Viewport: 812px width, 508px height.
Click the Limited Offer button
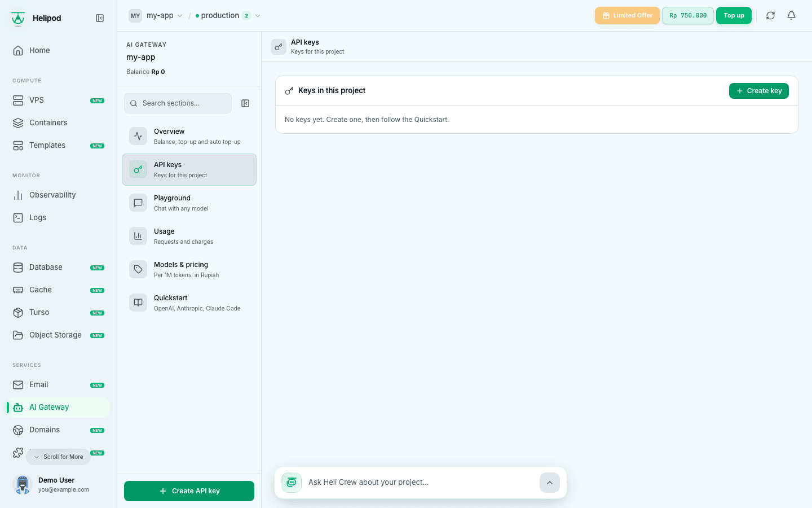627,16
